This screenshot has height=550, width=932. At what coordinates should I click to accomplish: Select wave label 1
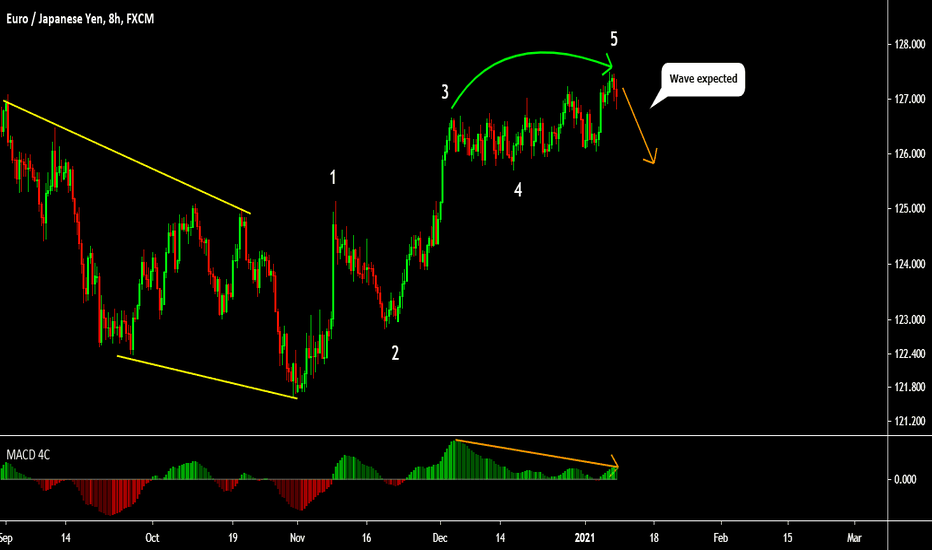tap(333, 177)
